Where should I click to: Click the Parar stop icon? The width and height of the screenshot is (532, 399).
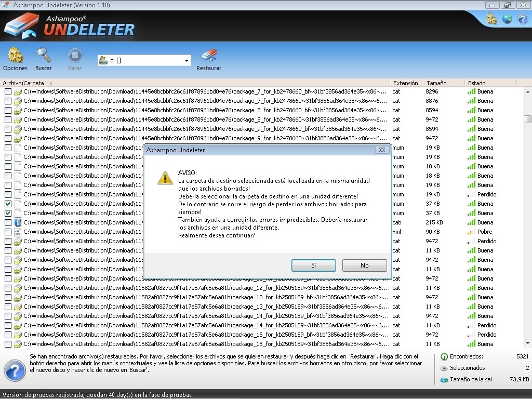(x=75, y=55)
